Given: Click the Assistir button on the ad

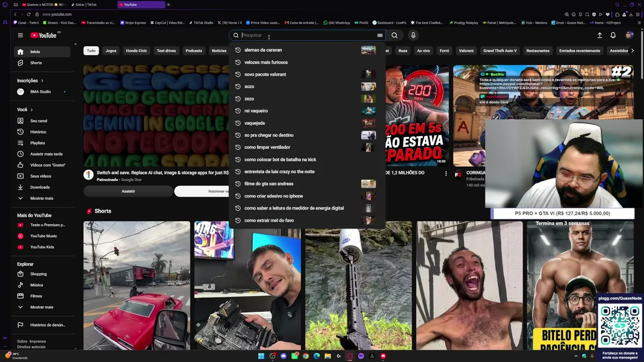Looking at the screenshot, I should (x=128, y=191).
